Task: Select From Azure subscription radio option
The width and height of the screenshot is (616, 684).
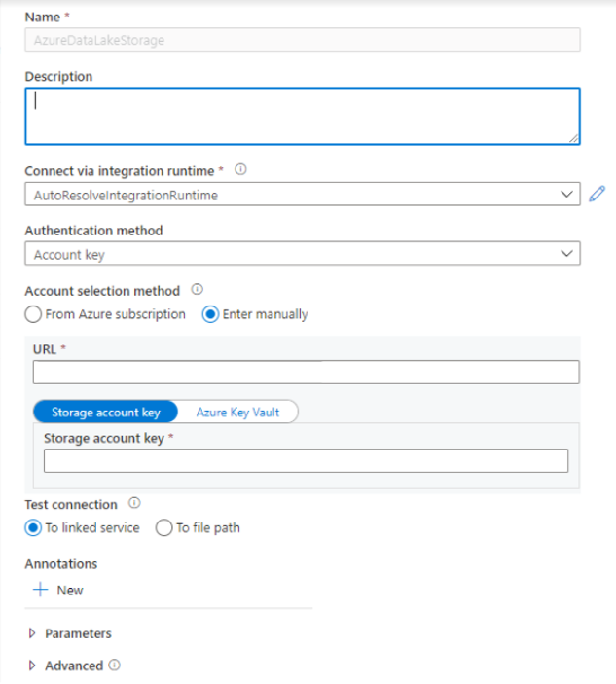Action: pos(33,314)
